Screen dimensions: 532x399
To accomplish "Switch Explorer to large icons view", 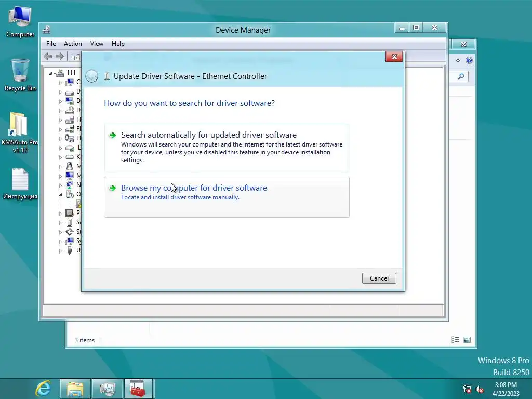I will coord(467,340).
